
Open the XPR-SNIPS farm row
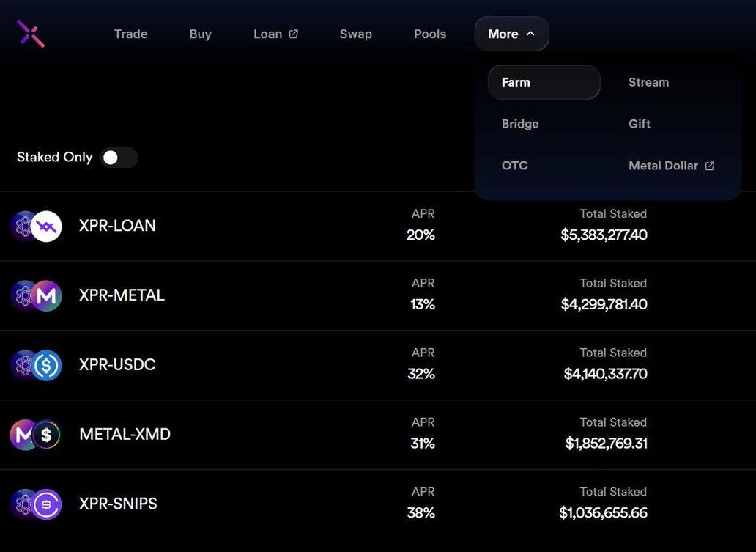tap(118, 504)
